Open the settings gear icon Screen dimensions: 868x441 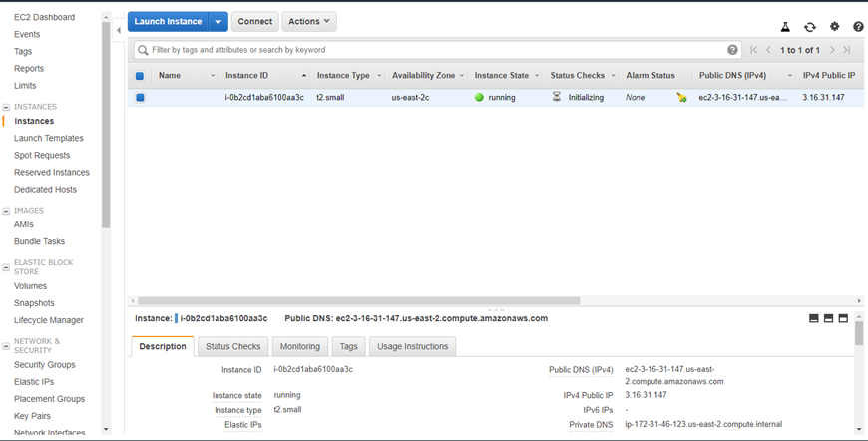pyautogui.click(x=834, y=27)
